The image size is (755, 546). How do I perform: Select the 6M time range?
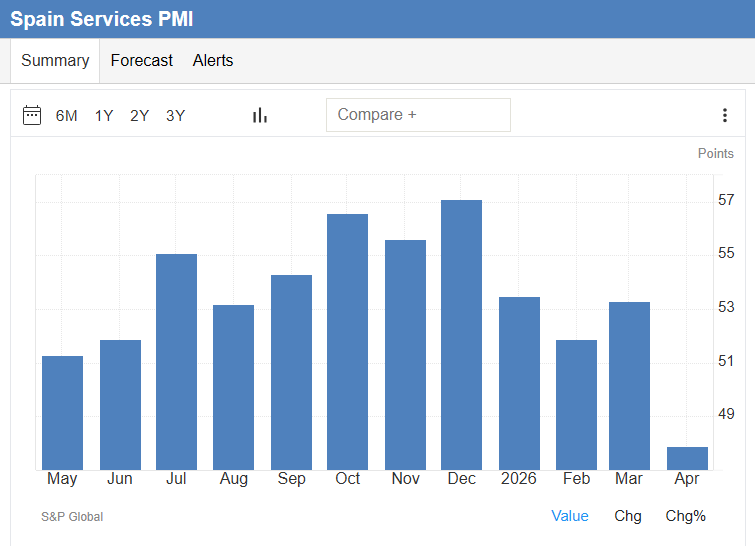[66, 116]
